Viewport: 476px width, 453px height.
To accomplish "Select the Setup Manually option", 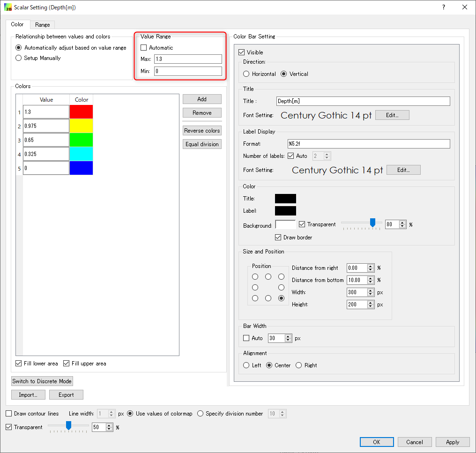I will (19, 58).
